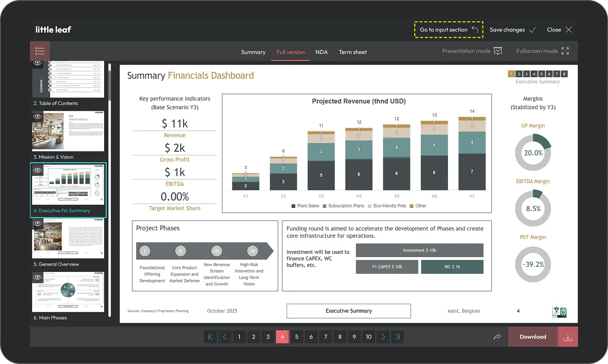The height and width of the screenshot is (364, 608).
Task: Select section 5 indicator square
Action: (542, 74)
